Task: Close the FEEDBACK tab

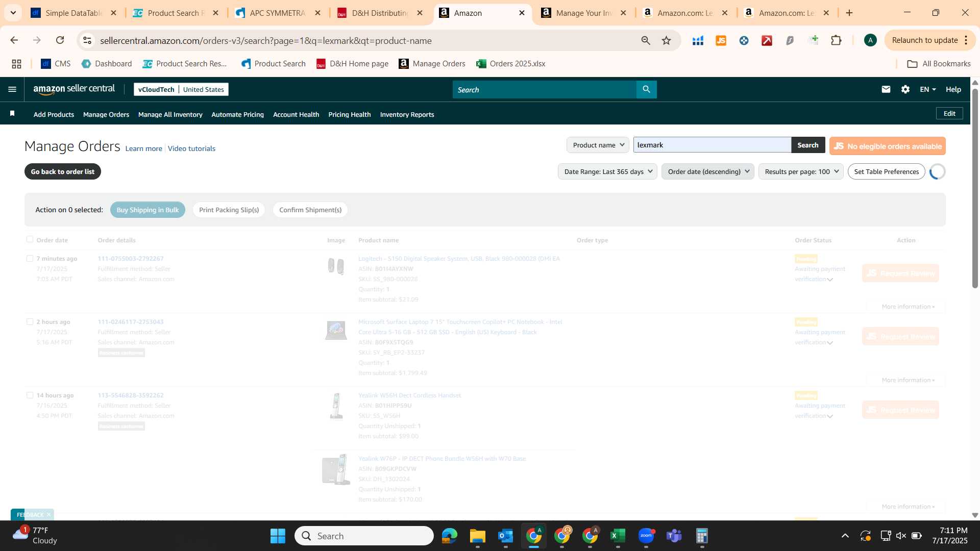Action: click(48, 514)
